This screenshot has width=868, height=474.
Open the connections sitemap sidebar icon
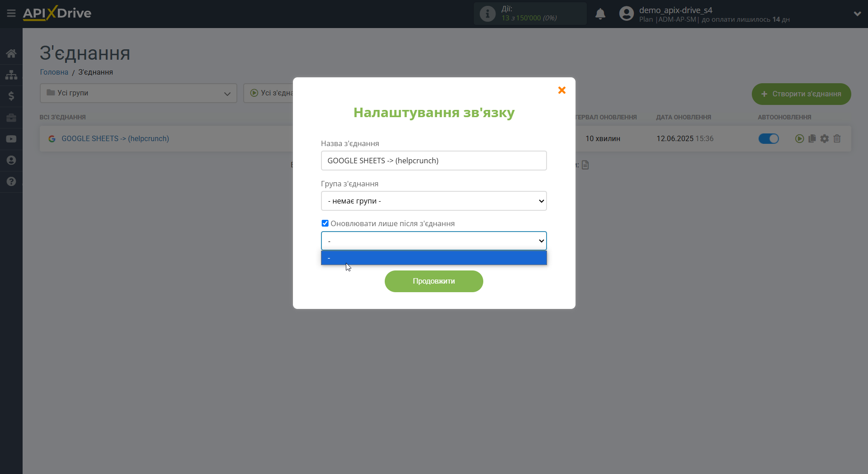coord(11,75)
